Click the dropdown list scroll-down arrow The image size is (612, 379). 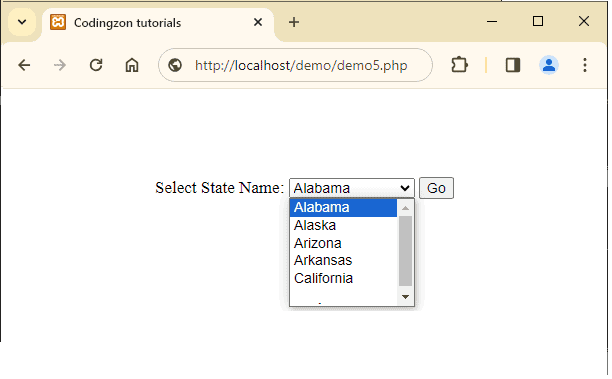(x=406, y=297)
